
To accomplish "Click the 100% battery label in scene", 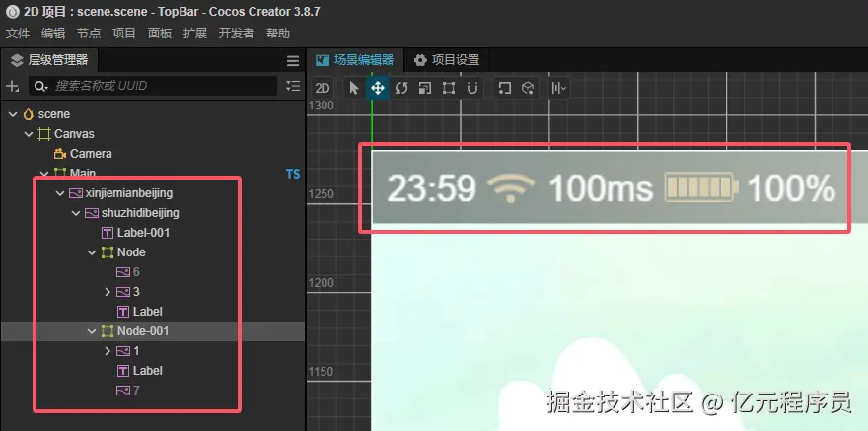I will tap(791, 188).
